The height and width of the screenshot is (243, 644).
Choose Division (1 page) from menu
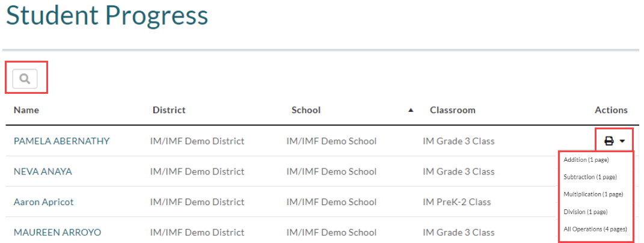click(x=585, y=212)
